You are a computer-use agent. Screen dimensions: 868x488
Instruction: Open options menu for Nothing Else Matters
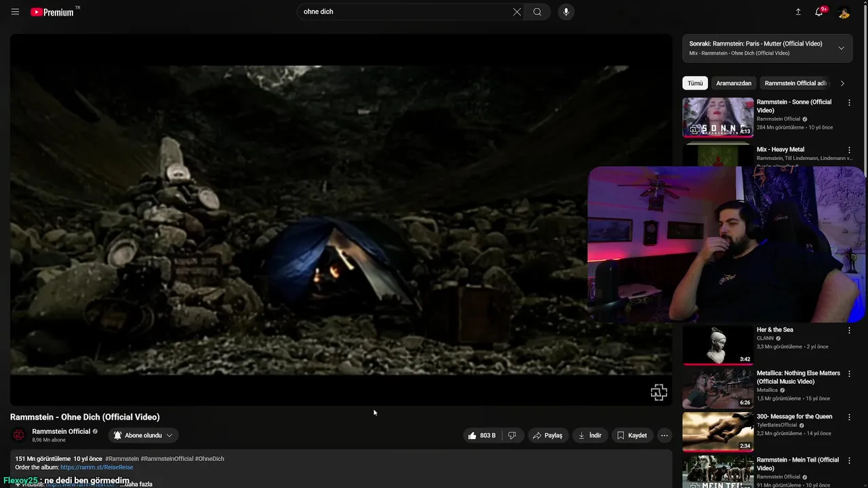tap(849, 373)
